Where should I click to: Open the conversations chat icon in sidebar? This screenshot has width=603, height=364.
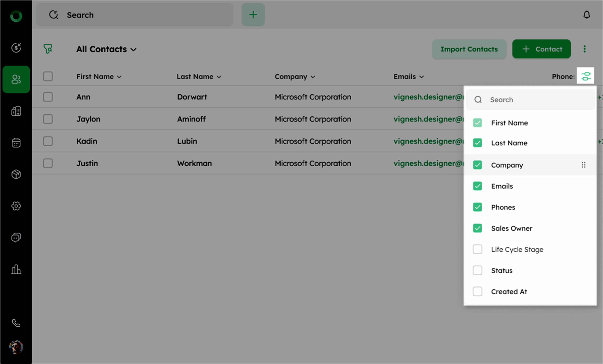point(16,237)
